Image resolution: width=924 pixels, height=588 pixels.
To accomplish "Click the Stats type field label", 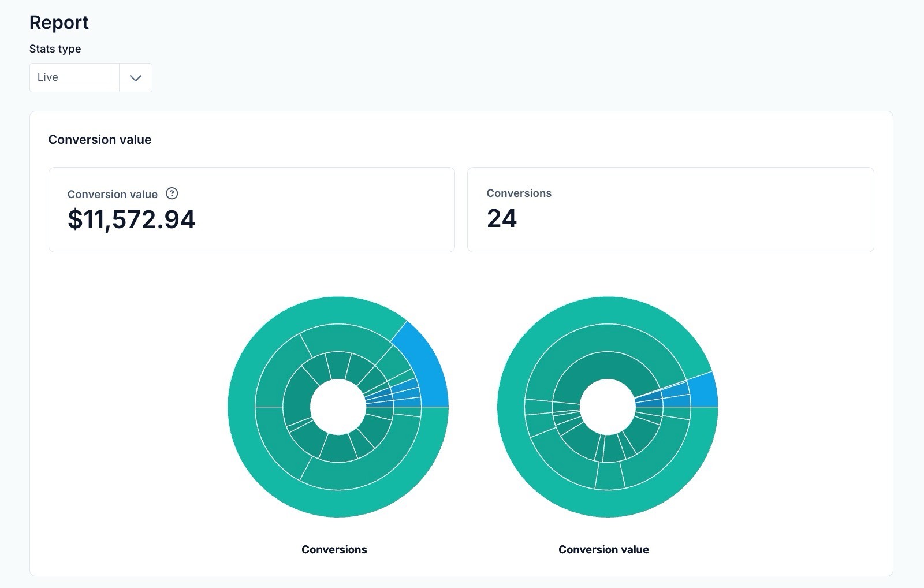I will pyautogui.click(x=55, y=49).
